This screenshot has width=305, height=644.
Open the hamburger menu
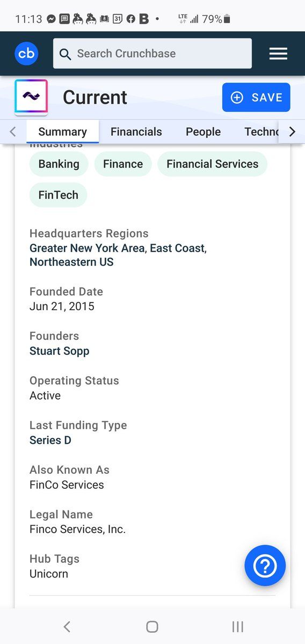[x=278, y=54]
